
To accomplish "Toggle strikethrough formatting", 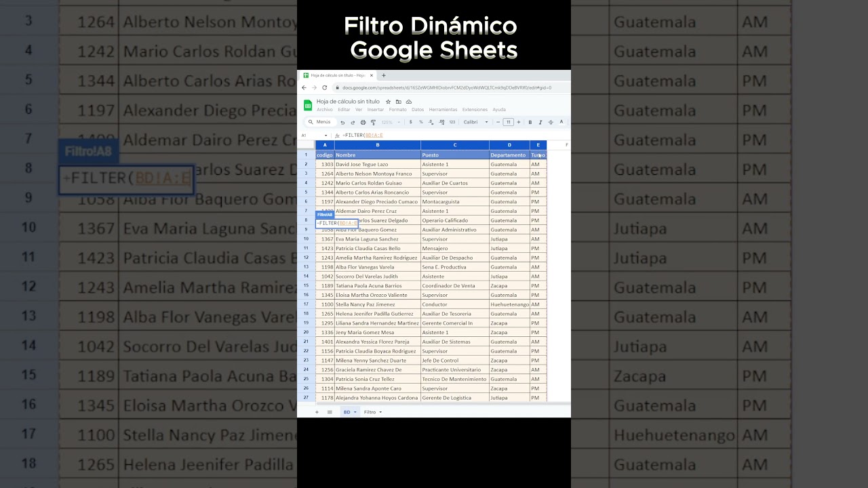I will 551,122.
